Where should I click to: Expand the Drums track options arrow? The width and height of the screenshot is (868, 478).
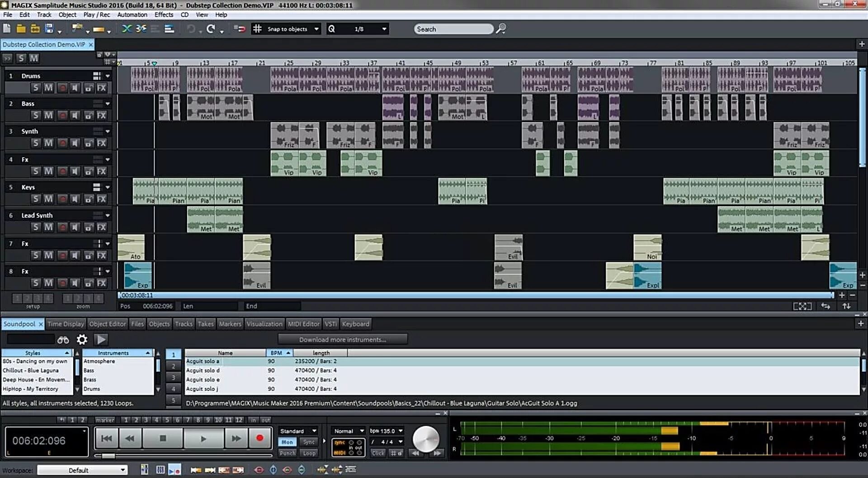[108, 76]
